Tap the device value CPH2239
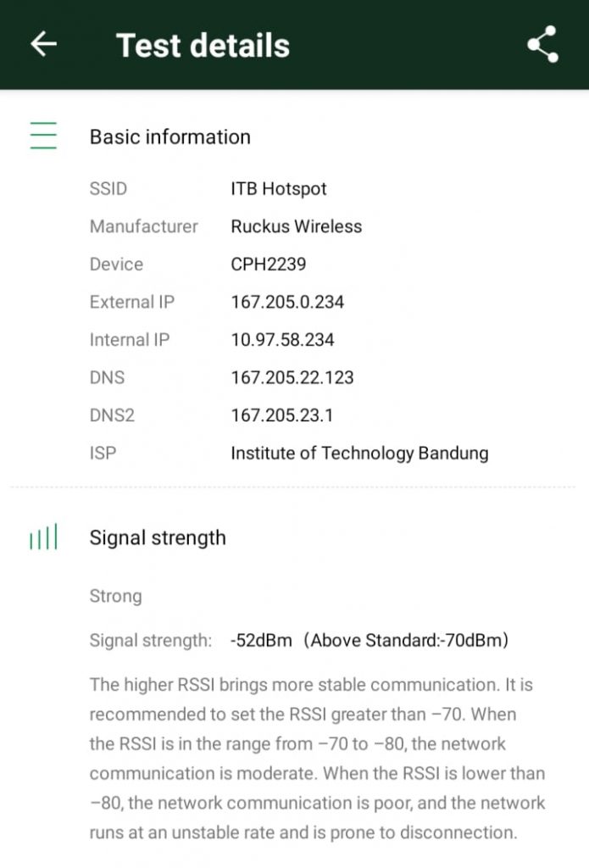The width and height of the screenshot is (589, 868). tap(268, 264)
